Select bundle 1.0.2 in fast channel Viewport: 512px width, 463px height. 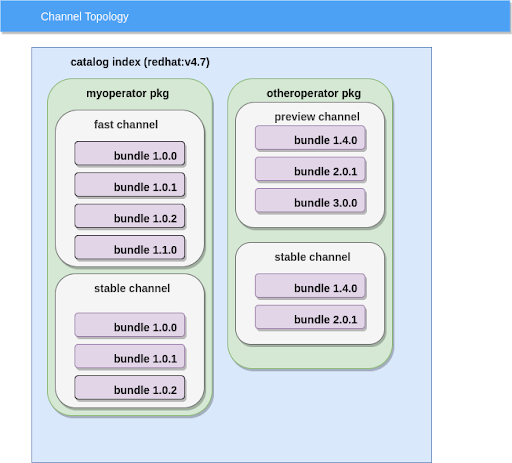[130, 216]
